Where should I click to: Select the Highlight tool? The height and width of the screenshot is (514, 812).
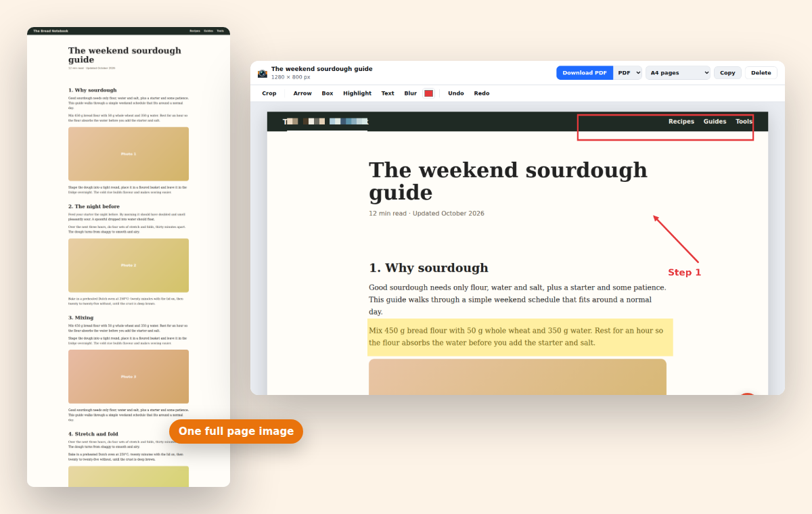[x=357, y=93]
